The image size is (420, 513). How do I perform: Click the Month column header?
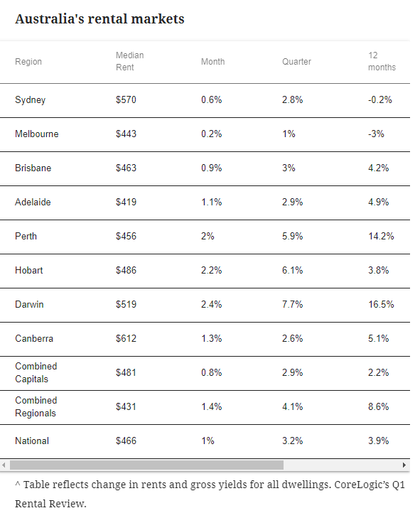[x=212, y=62]
